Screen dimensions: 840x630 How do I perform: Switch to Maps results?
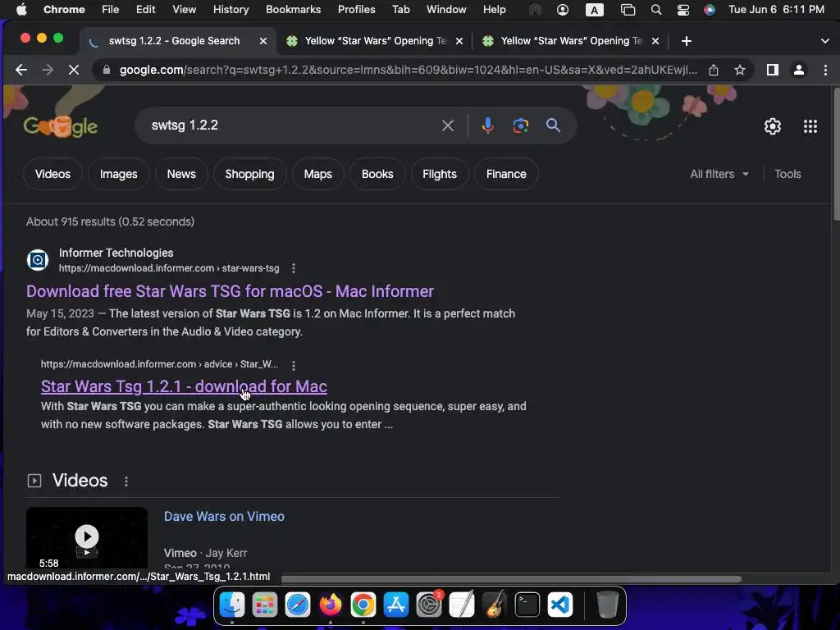(317, 174)
